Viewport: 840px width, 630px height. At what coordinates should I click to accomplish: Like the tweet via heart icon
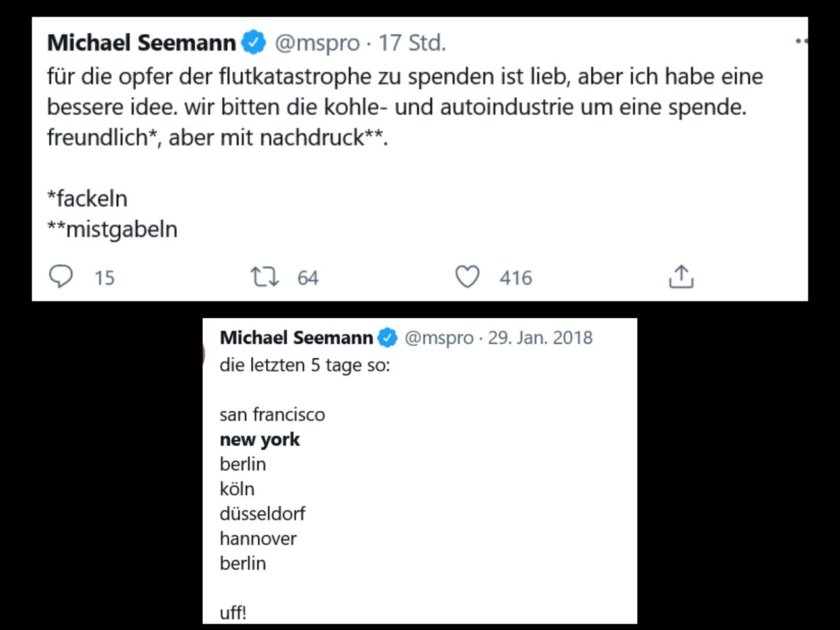coord(467,277)
